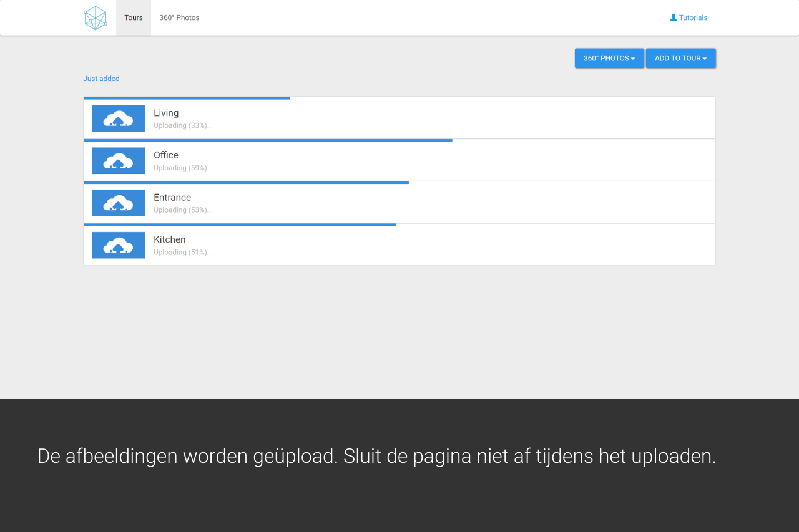Click the Kitchen upload progress bar

click(240, 225)
